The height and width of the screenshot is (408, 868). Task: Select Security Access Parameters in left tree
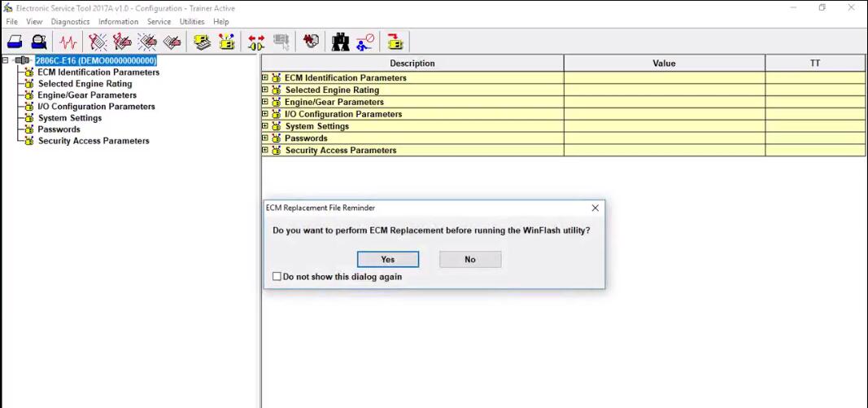94,141
